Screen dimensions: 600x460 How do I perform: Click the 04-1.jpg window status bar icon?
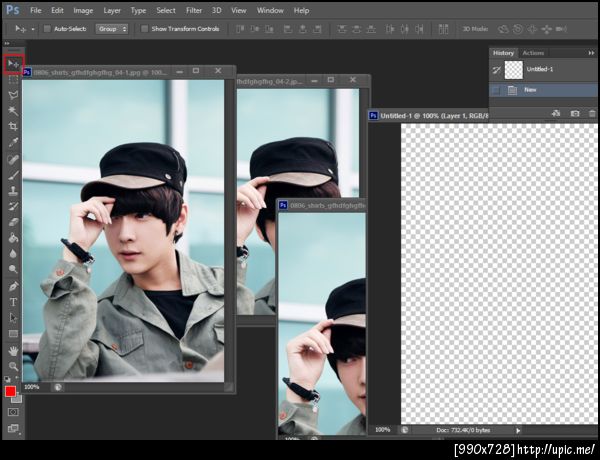tap(58, 387)
